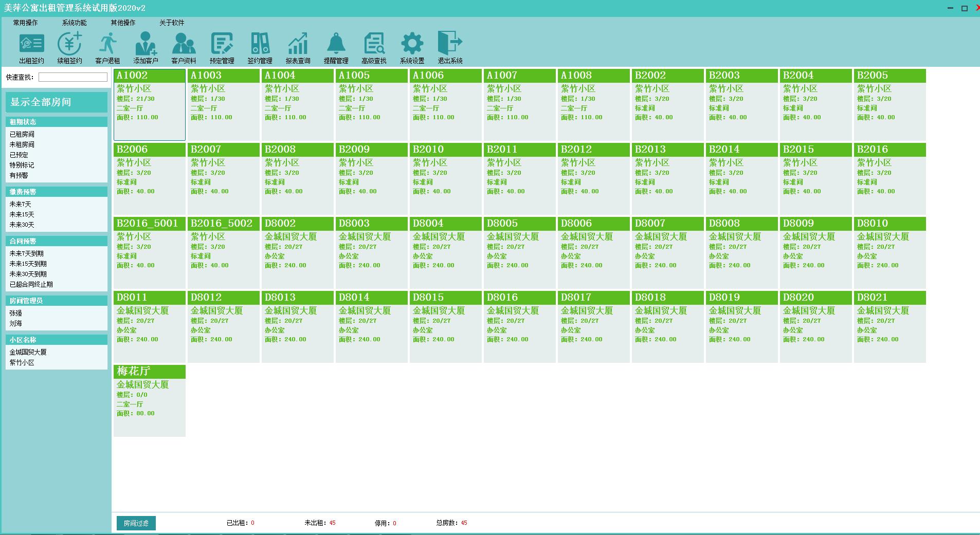Open 报表查询 report query chart icon
The height and width of the screenshot is (535, 980).
point(298,48)
